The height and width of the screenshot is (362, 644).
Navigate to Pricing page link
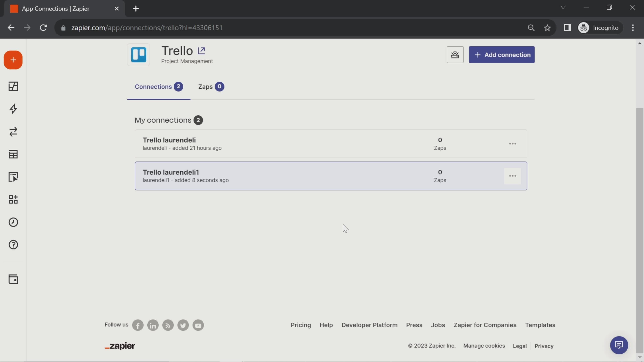coord(301,325)
